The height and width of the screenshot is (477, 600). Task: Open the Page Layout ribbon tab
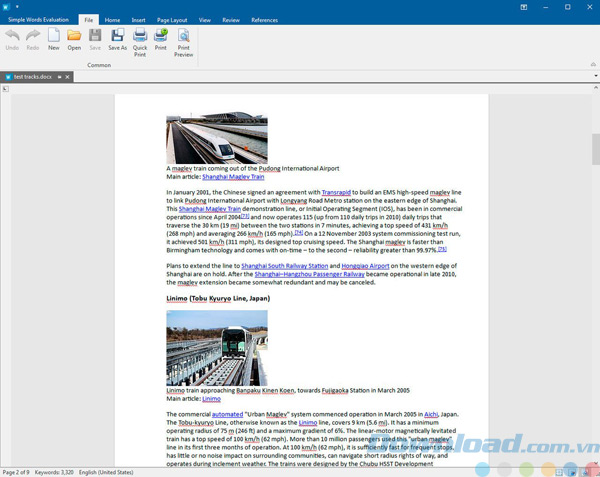pyautogui.click(x=172, y=19)
